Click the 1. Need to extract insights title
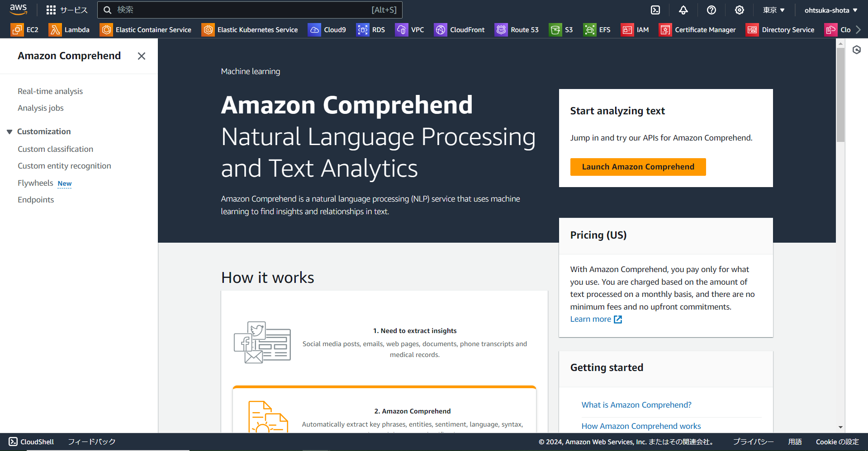Viewport: 868px width, 451px height. [415, 331]
